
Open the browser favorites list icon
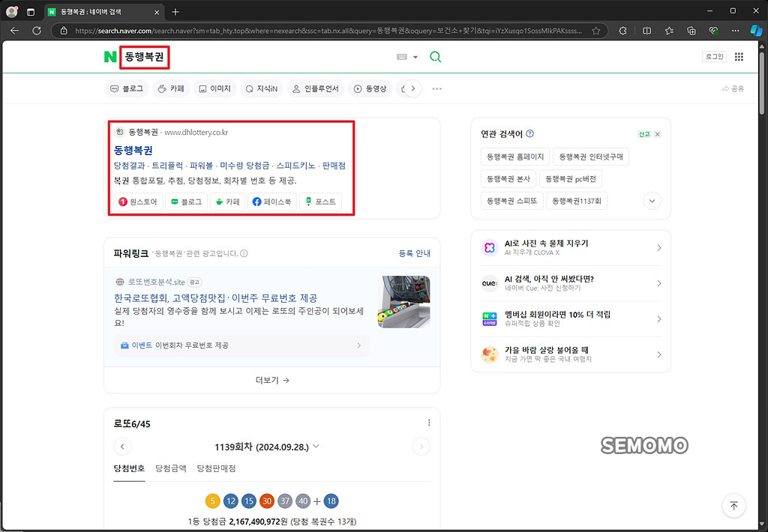pos(669,31)
